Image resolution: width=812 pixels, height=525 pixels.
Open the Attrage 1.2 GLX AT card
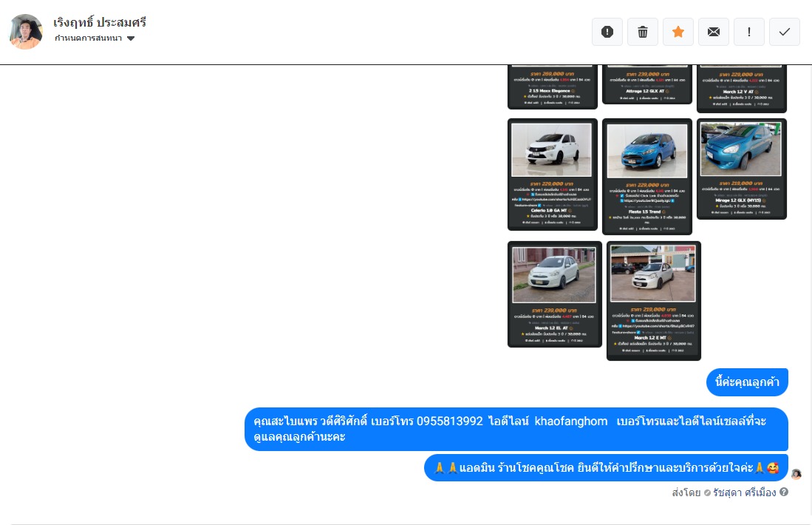point(647,84)
